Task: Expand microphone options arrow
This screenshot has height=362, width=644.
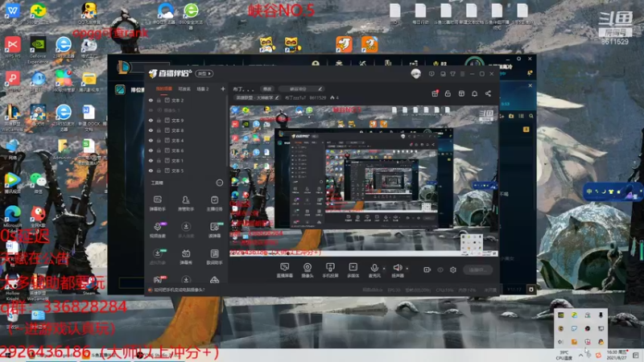Action: point(384,269)
